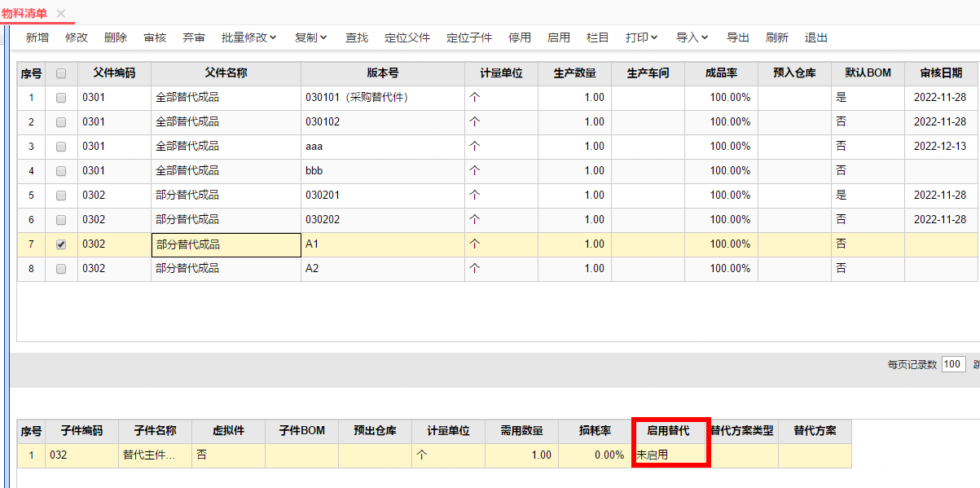Click the 计量单位 header in the upper table
The width and height of the screenshot is (980, 488).
[x=501, y=73]
